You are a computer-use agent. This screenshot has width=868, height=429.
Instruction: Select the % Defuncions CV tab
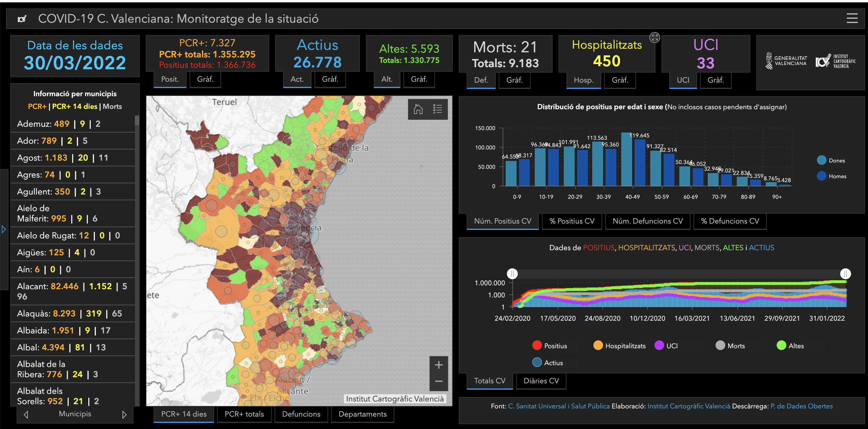[730, 221]
